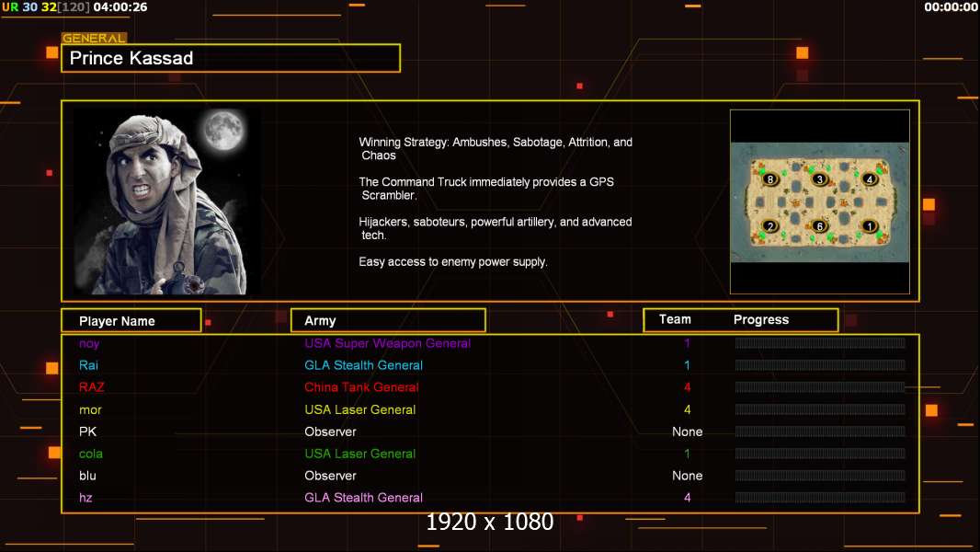This screenshot has height=552, width=980.
Task: Click blu's Observer army entry
Action: point(330,476)
